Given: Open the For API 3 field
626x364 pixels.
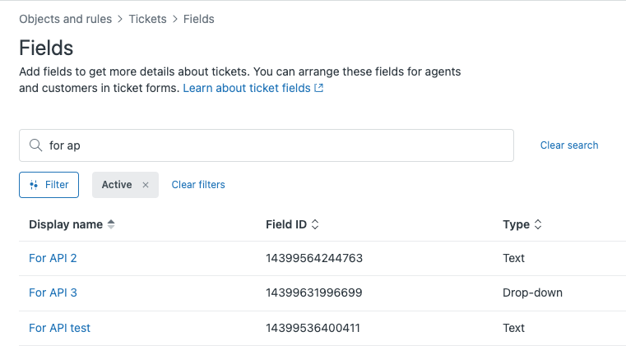Looking at the screenshot, I should point(53,293).
